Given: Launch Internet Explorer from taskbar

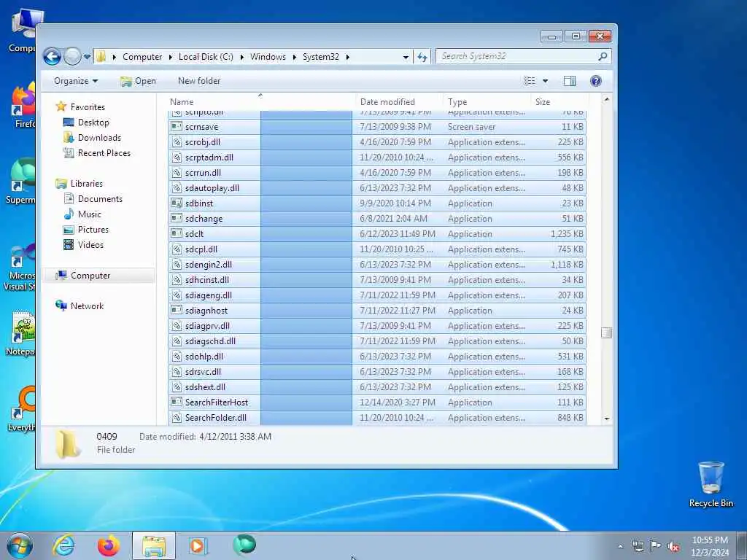Looking at the screenshot, I should 64,545.
